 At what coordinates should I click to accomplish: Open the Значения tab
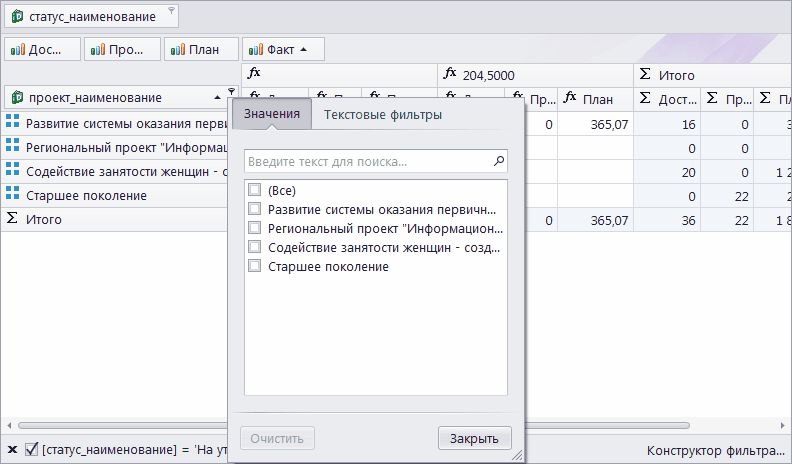272,115
